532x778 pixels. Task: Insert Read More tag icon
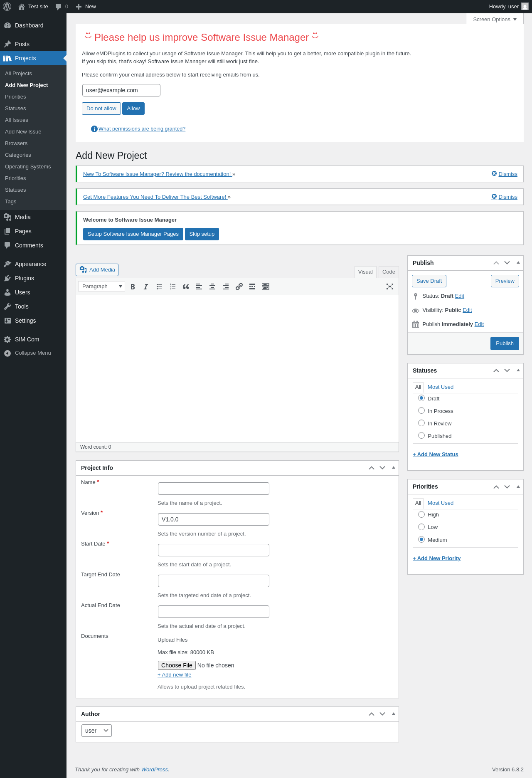click(252, 287)
